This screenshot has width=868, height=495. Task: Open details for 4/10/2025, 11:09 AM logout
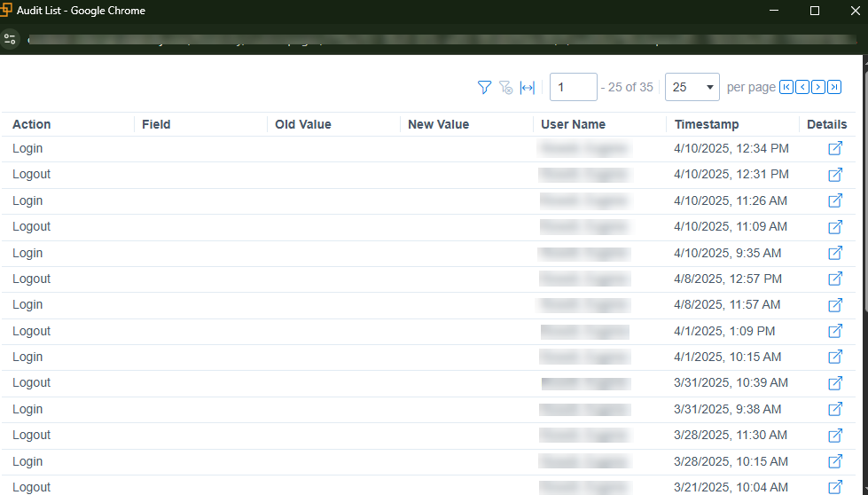(x=835, y=226)
